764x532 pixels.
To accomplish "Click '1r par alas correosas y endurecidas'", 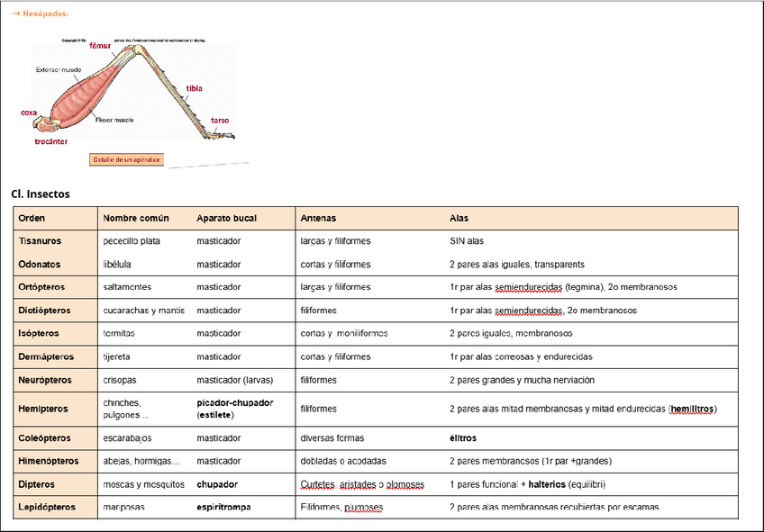I will tap(521, 356).
